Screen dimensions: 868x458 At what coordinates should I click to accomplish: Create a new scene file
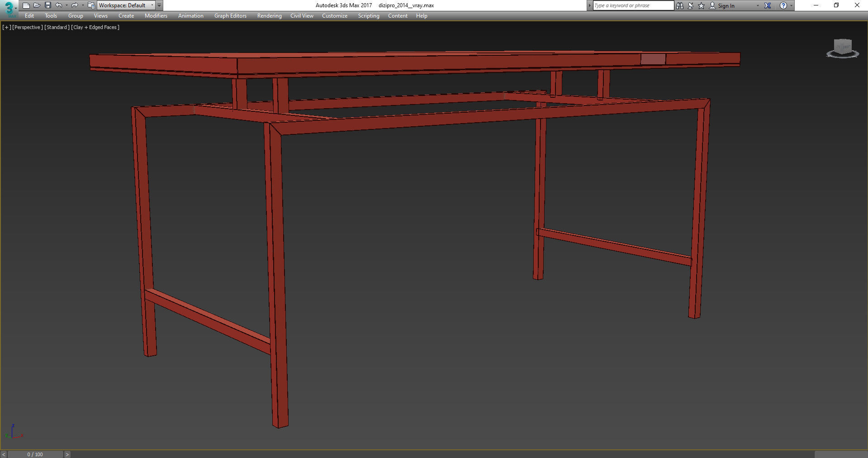(x=26, y=5)
